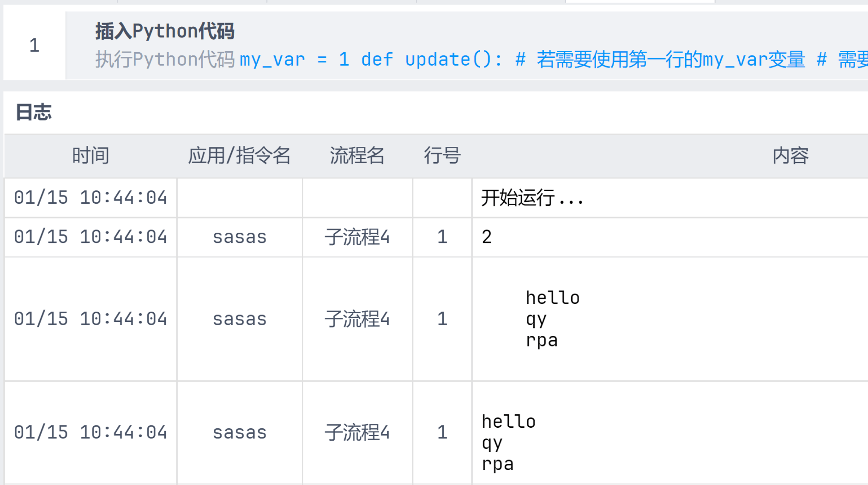Click the 日志 panel title
This screenshot has width=868, height=485.
(34, 112)
